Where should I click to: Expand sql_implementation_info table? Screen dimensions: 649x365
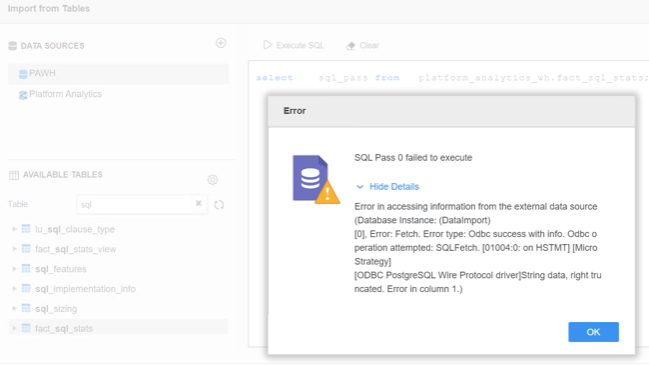(x=14, y=288)
